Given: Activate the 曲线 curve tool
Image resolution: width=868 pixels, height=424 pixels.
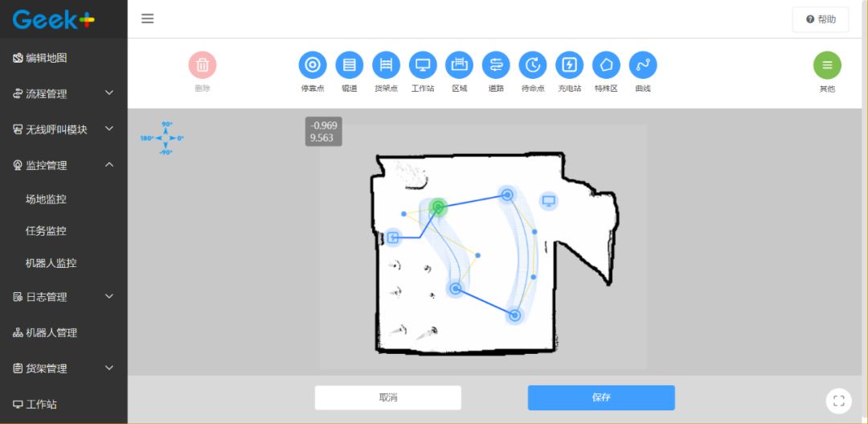Looking at the screenshot, I should [643, 65].
